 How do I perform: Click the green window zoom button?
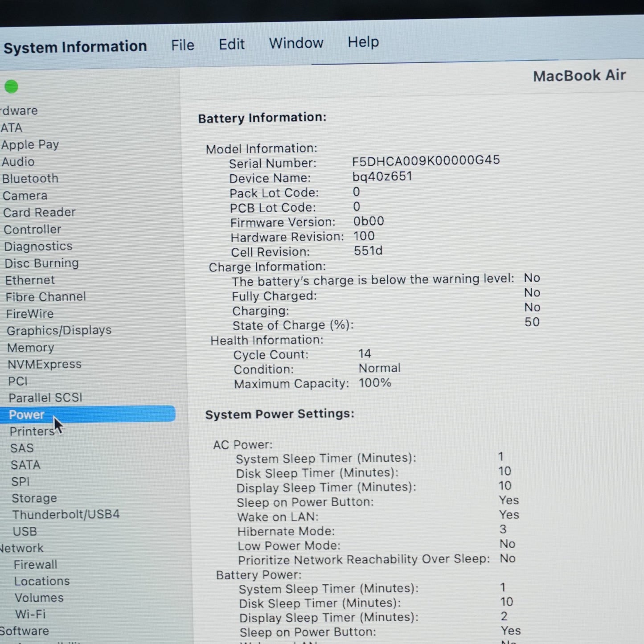point(11,86)
